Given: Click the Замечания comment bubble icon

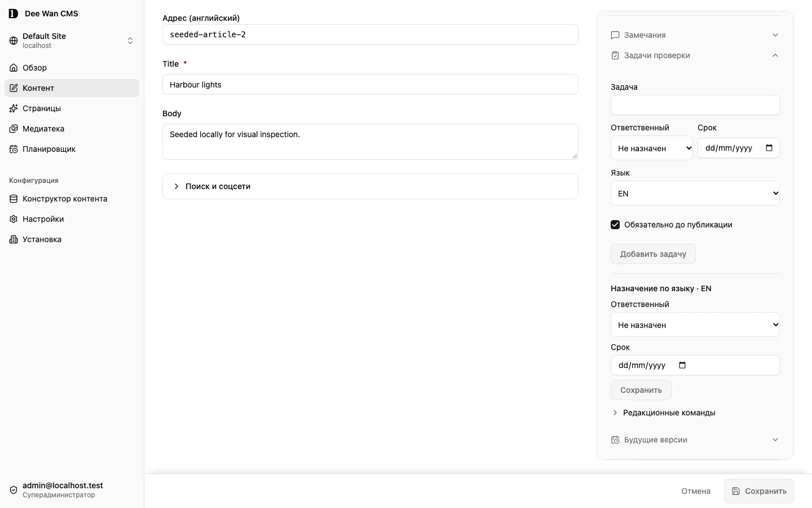Looking at the screenshot, I should 615,35.
